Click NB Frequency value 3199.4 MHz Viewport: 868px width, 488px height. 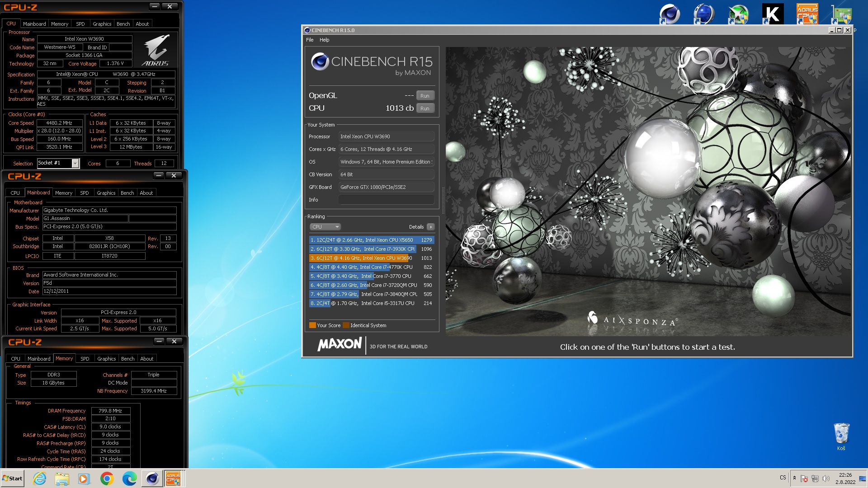point(154,391)
